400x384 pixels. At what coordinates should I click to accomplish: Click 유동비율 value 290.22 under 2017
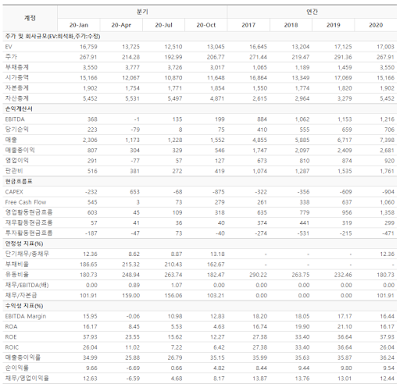[x=258, y=275]
